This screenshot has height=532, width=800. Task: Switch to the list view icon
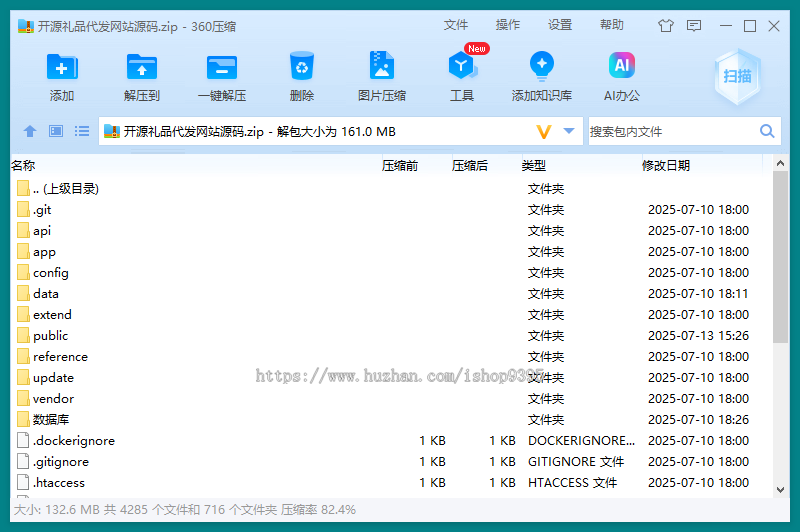82,132
